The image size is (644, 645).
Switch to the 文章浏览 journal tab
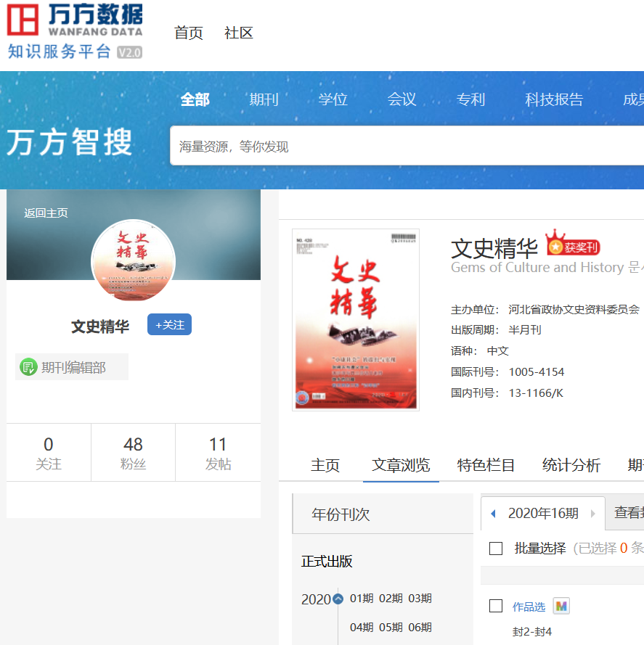coord(401,465)
